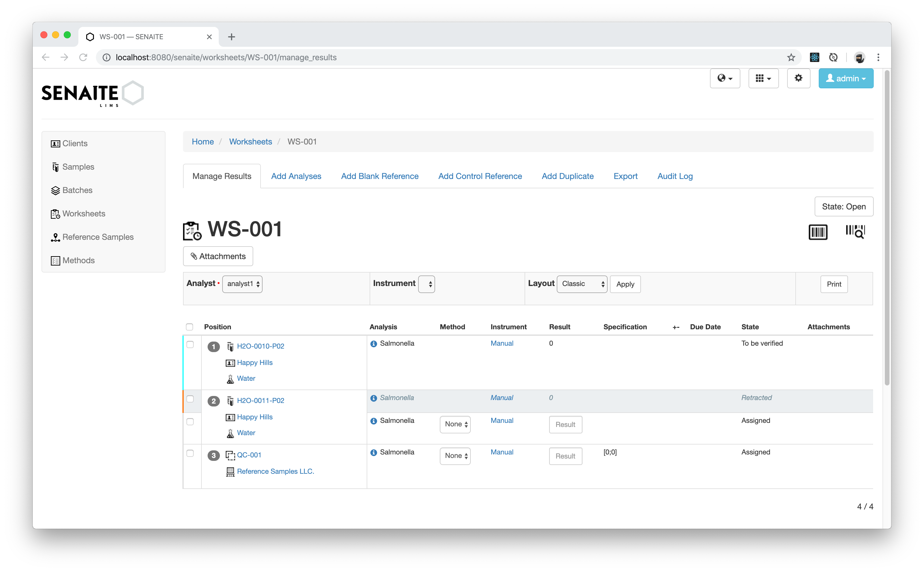Click info icon on Retracted Salmonella row
The height and width of the screenshot is (572, 924).
[x=374, y=398]
